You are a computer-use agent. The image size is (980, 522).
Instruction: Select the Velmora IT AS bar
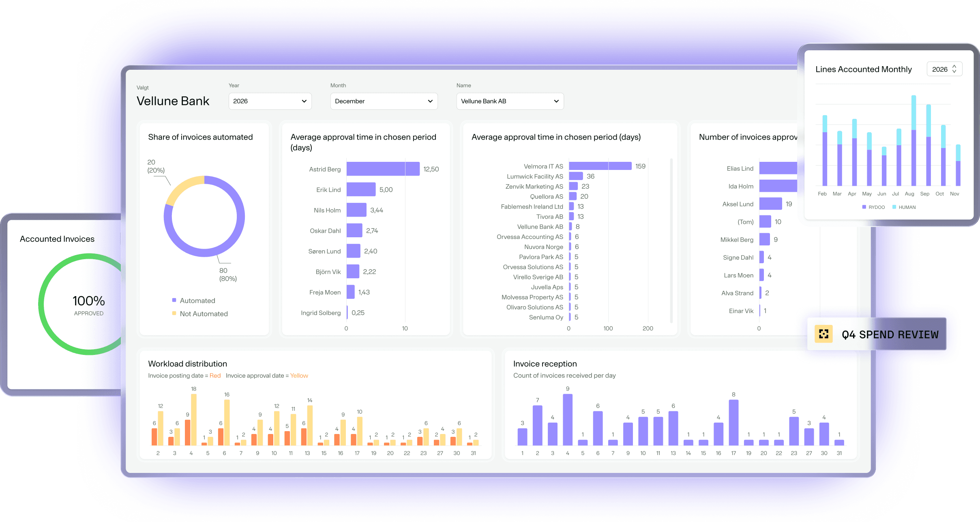600,166
